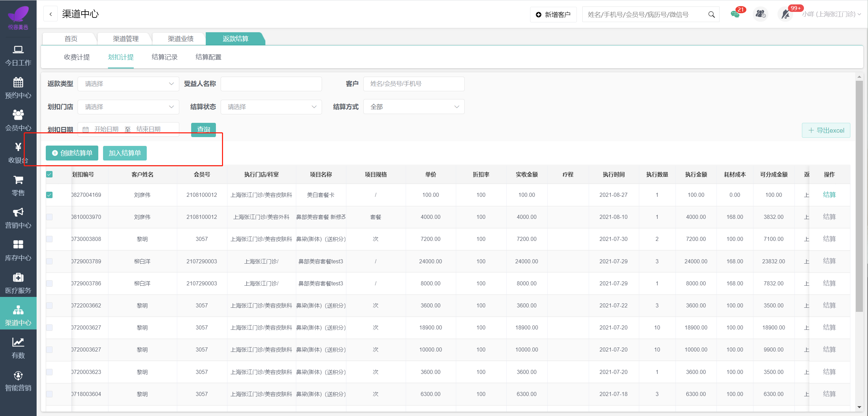Open the 结算方式 dropdown showing 全部
The image size is (868, 416).
(x=414, y=107)
